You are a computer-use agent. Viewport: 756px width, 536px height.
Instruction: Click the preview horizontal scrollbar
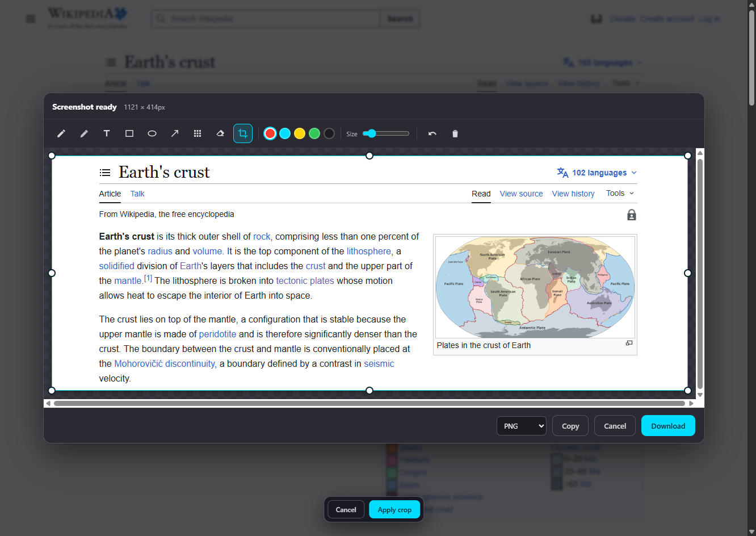[369, 404]
